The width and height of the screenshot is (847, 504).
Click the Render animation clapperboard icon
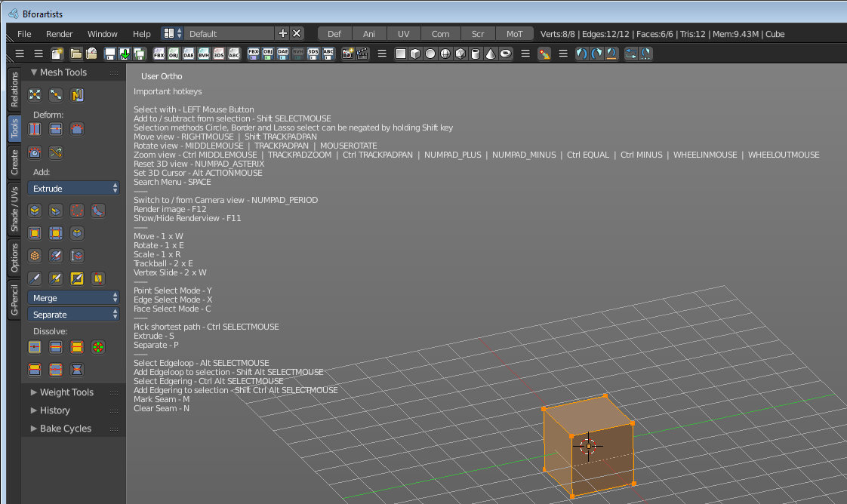pyautogui.click(x=362, y=54)
